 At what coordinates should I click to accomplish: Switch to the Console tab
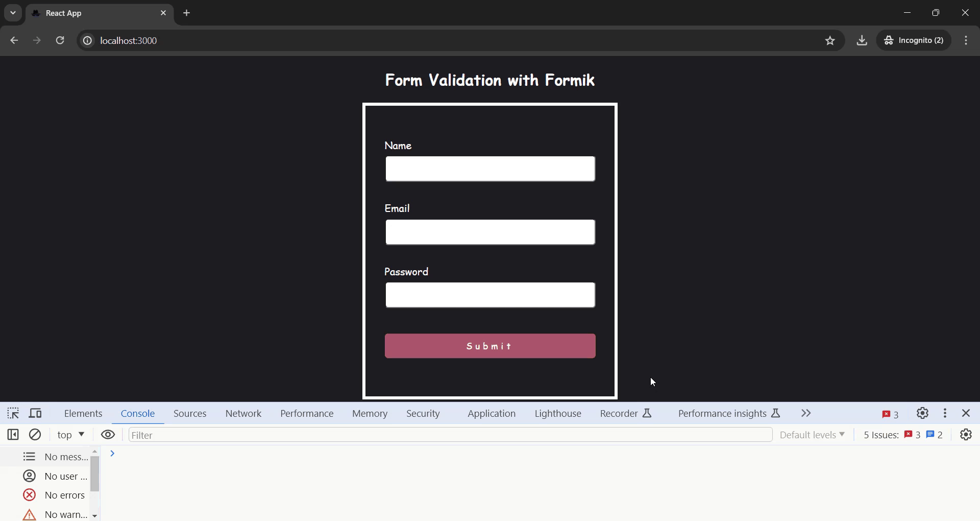pos(138,414)
